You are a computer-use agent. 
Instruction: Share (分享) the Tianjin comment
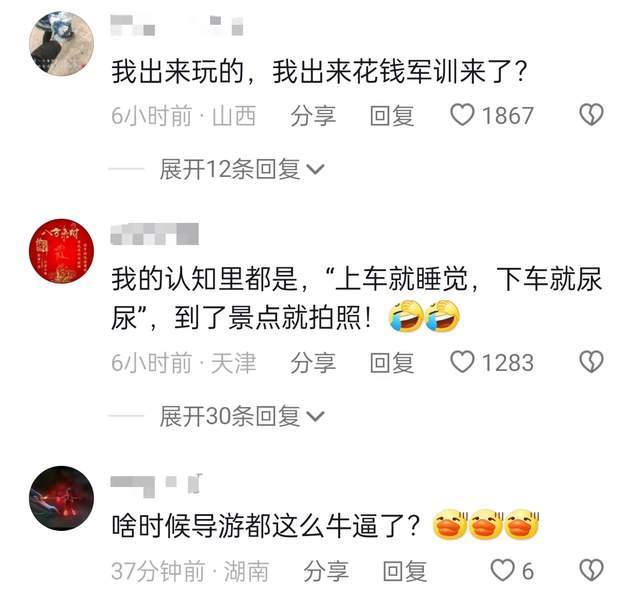pyautogui.click(x=313, y=363)
